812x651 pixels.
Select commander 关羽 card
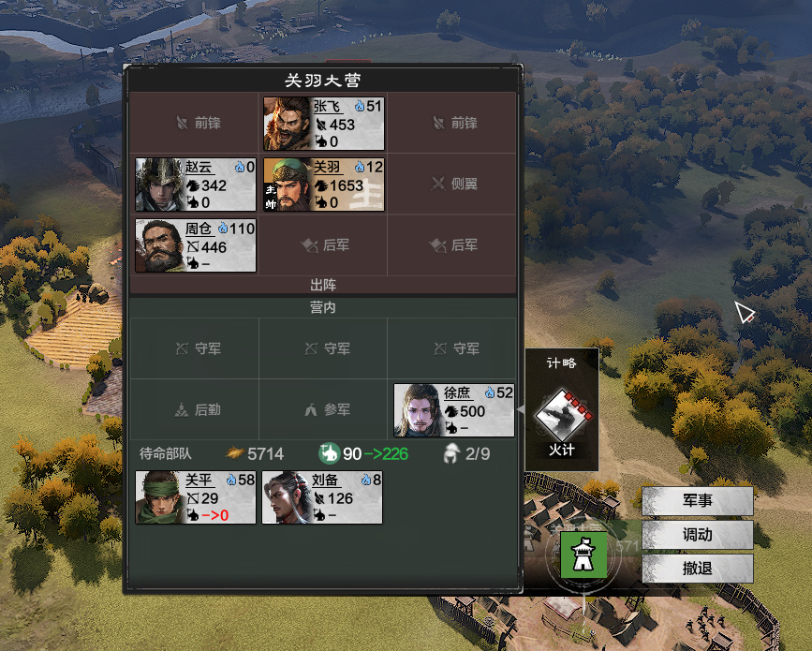(x=324, y=185)
